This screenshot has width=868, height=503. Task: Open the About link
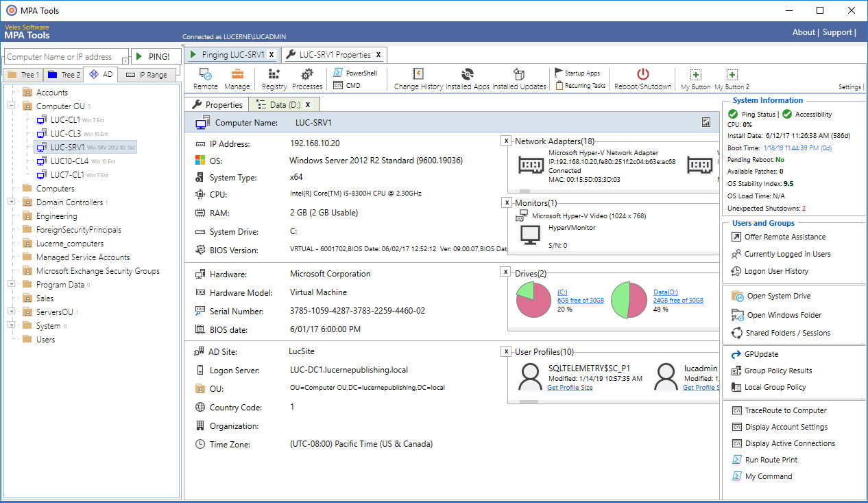pyautogui.click(x=804, y=32)
